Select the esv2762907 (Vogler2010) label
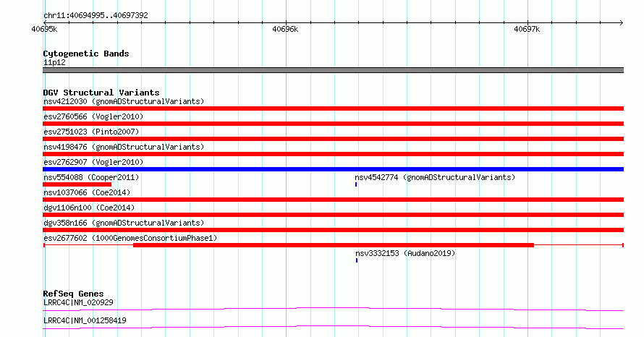The image size is (644, 337). [x=93, y=162]
